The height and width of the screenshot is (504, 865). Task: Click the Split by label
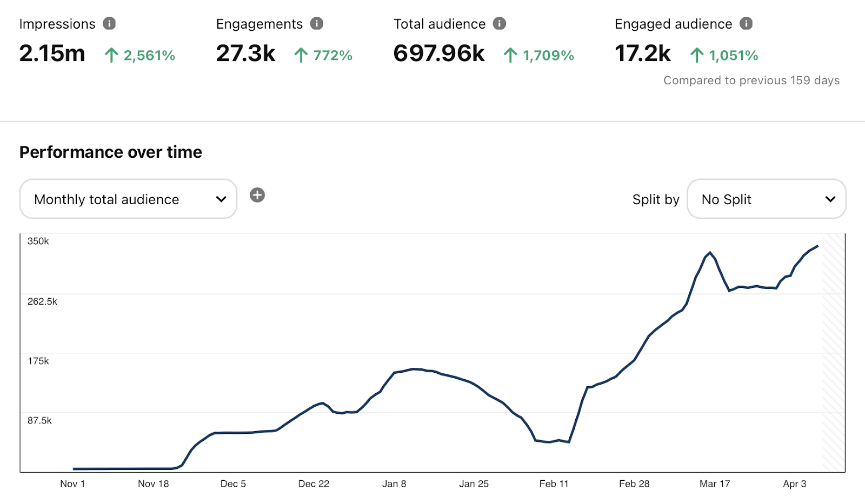[656, 199]
